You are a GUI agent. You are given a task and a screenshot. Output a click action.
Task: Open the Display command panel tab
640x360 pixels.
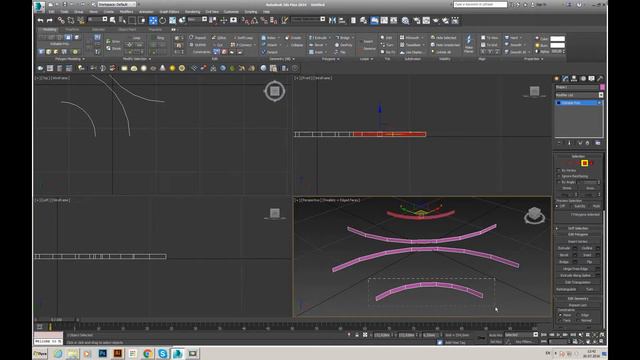pyautogui.click(x=591, y=78)
